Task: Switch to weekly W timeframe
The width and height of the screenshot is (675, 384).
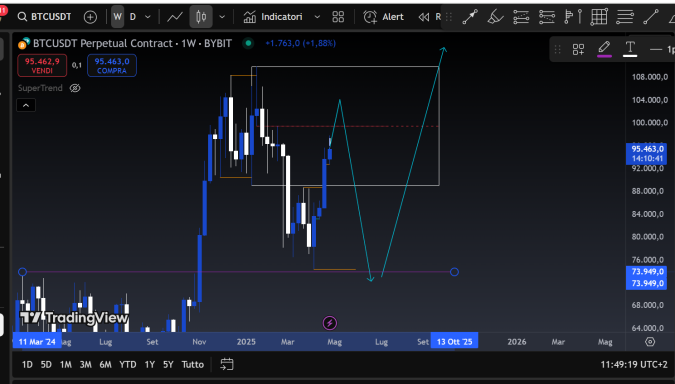Action: tap(118, 17)
